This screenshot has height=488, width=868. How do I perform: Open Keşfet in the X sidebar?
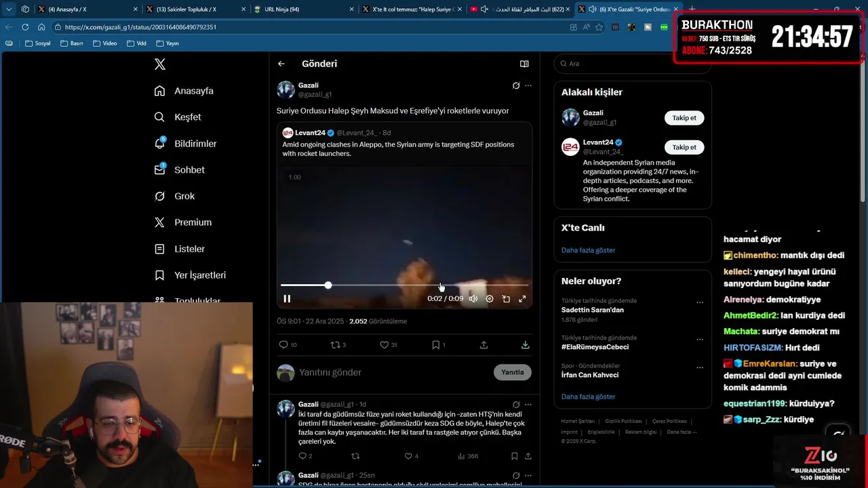[178, 117]
